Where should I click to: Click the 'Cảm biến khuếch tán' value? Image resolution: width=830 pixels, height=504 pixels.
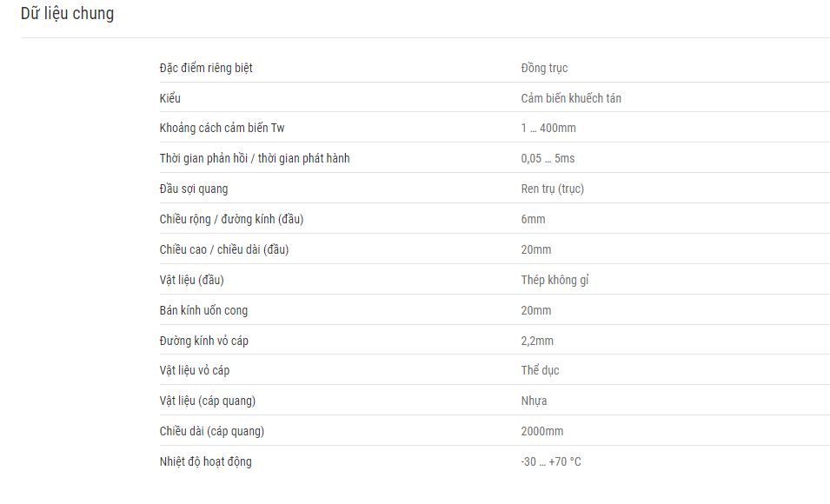pyautogui.click(x=571, y=98)
